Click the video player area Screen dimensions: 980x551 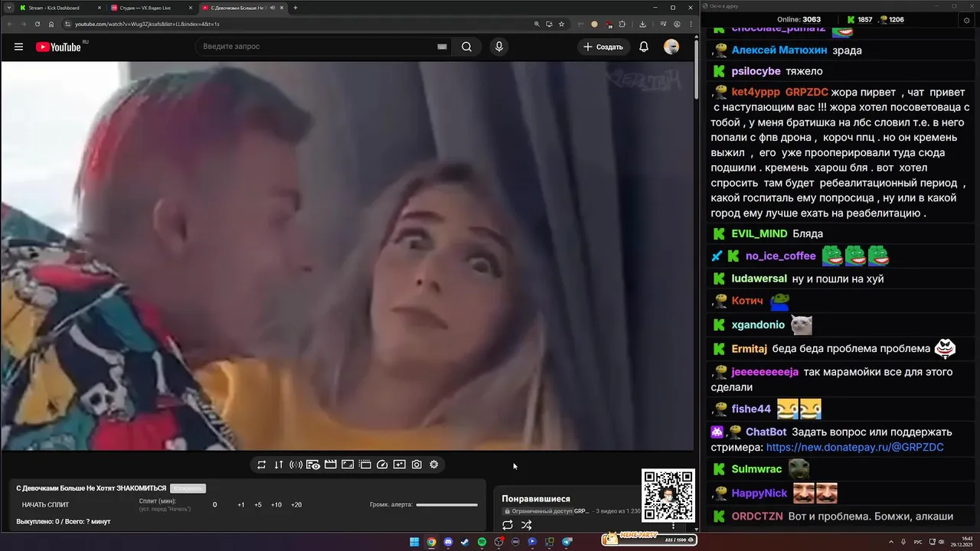[x=348, y=256]
